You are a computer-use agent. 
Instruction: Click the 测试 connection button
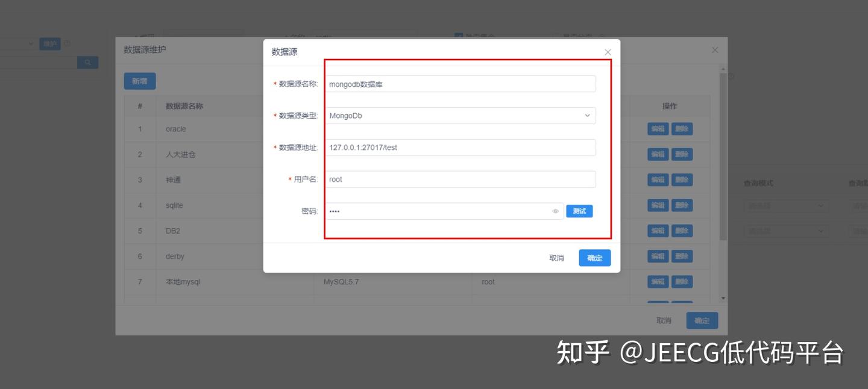(x=579, y=211)
